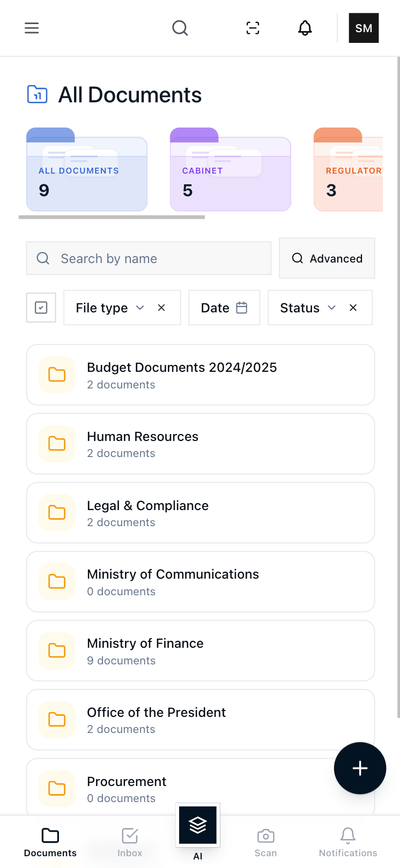Viewport: 400px width, 868px height.
Task: Open Advanced search
Action: (327, 258)
